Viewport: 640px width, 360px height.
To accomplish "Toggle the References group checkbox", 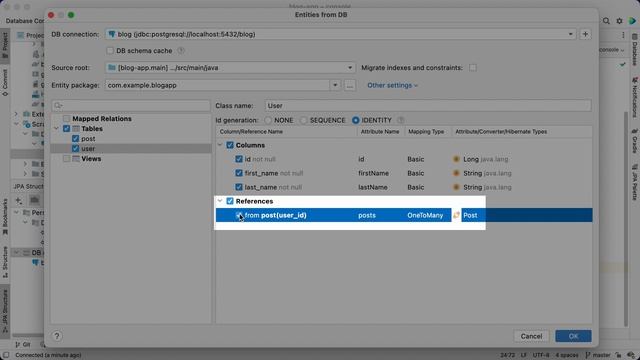I will pos(230,201).
